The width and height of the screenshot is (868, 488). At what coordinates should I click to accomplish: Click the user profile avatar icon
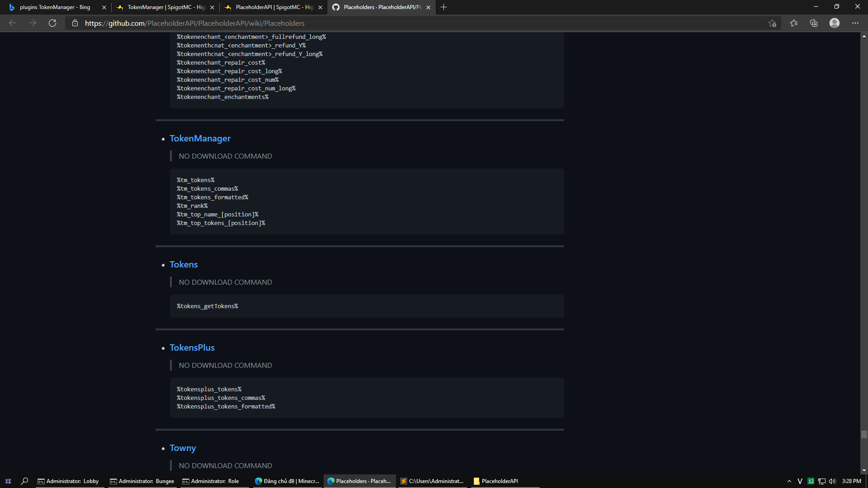pos(835,23)
